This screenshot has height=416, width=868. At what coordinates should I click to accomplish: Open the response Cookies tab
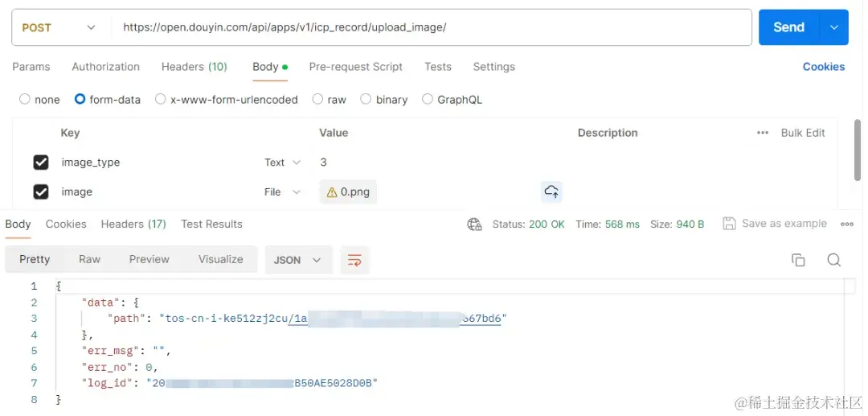point(66,224)
